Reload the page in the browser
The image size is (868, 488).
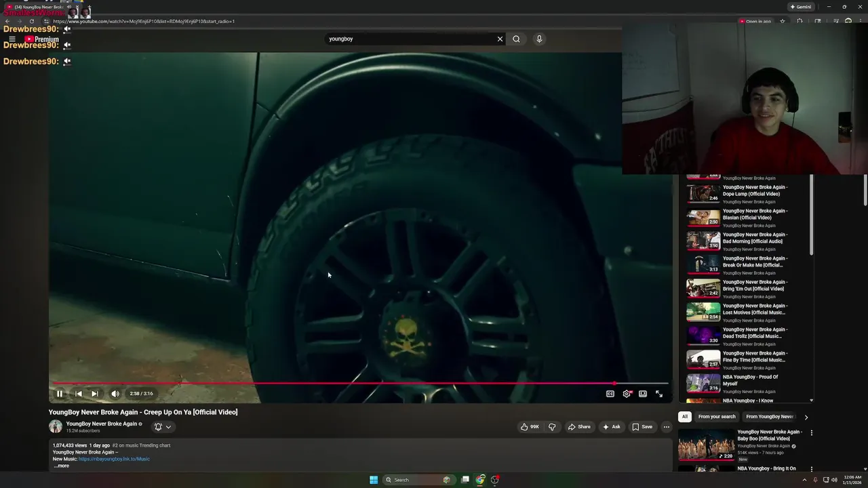click(x=31, y=21)
